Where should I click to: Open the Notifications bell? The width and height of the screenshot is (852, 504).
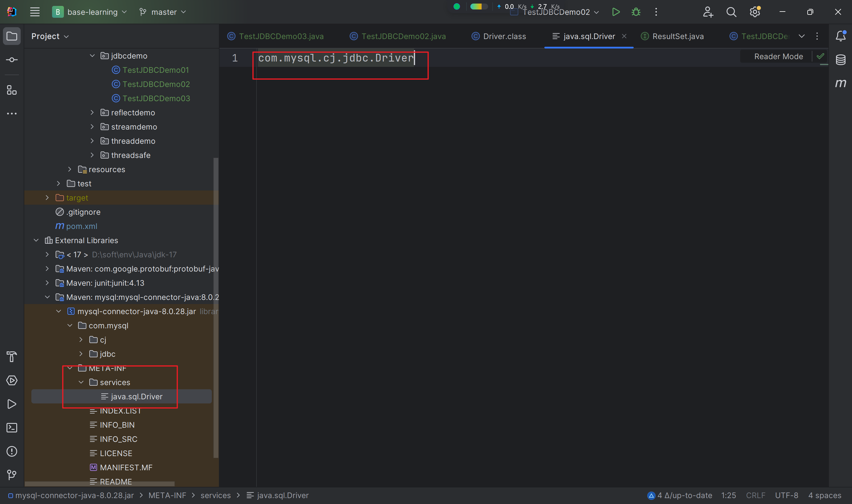coord(840,36)
